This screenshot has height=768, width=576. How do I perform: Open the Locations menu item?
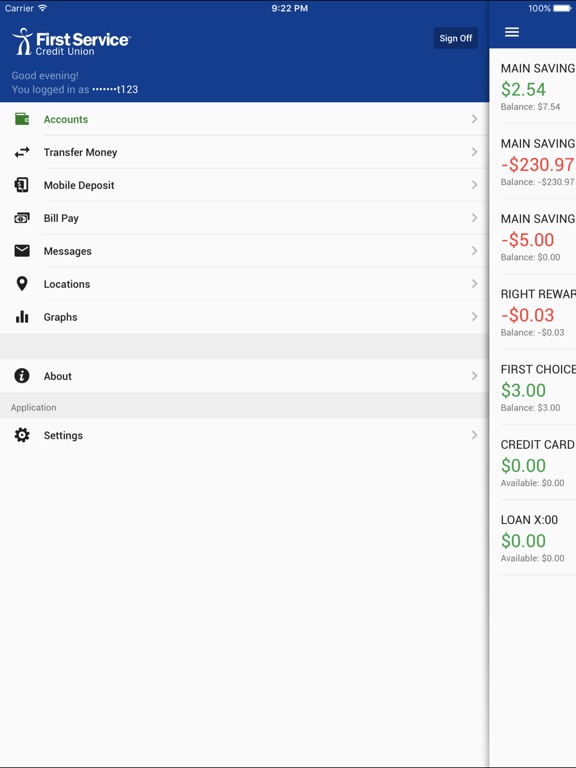pyautogui.click(x=244, y=284)
